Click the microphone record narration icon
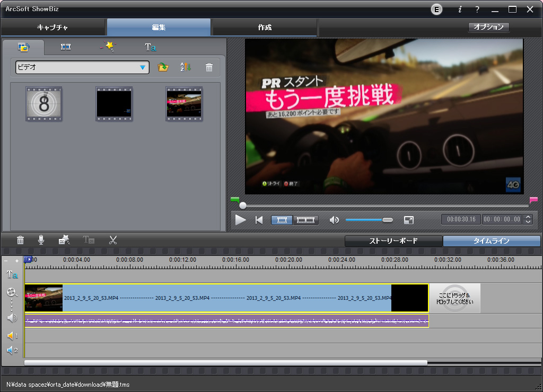The height and width of the screenshot is (392, 543). (41, 240)
